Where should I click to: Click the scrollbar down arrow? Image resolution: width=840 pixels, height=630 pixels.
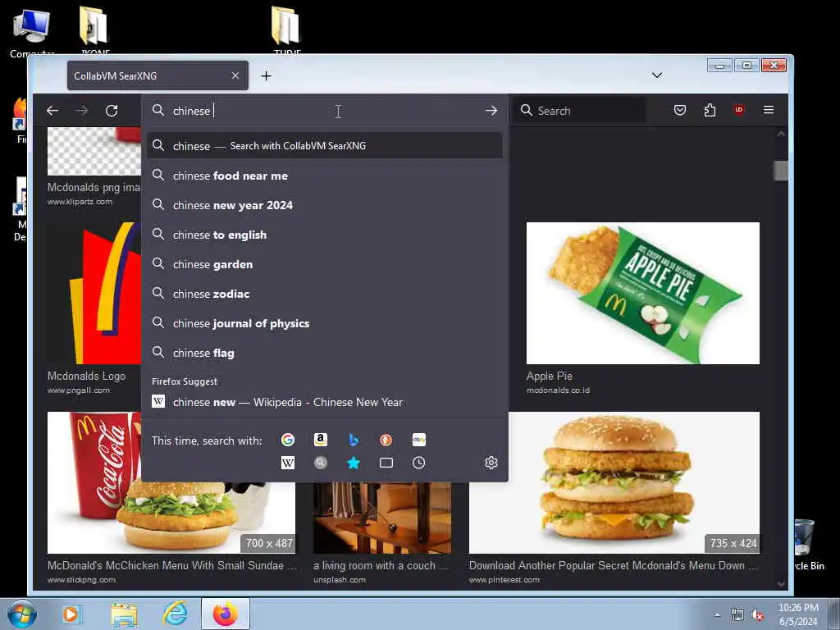781,583
